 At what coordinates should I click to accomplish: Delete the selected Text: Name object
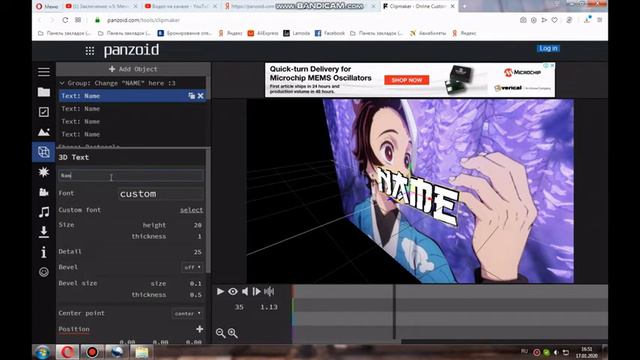click(200, 96)
